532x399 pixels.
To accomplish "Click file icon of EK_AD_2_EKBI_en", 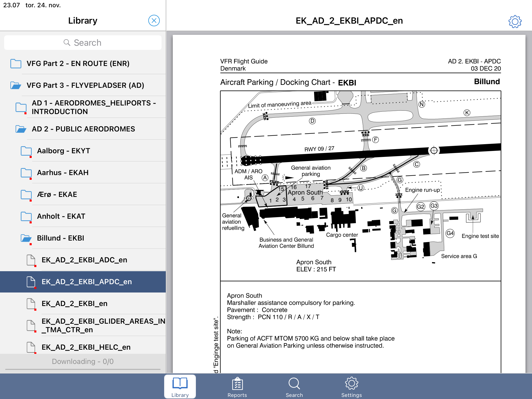I will 31,304.
